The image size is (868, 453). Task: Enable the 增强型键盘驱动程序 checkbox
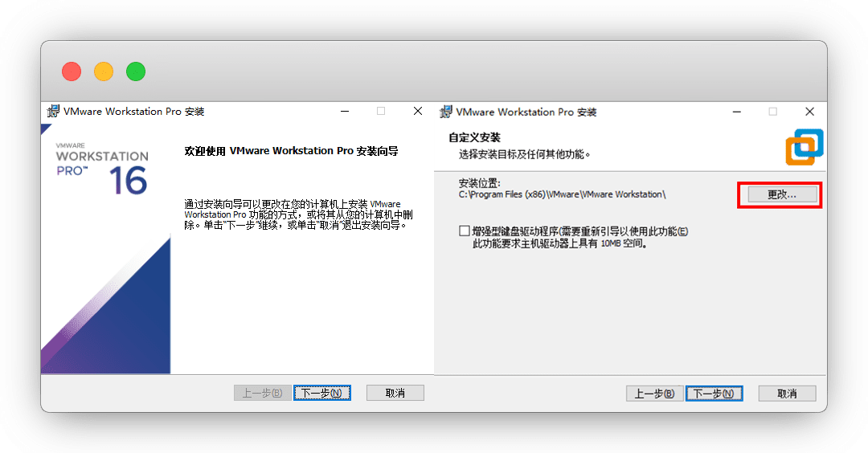(465, 231)
